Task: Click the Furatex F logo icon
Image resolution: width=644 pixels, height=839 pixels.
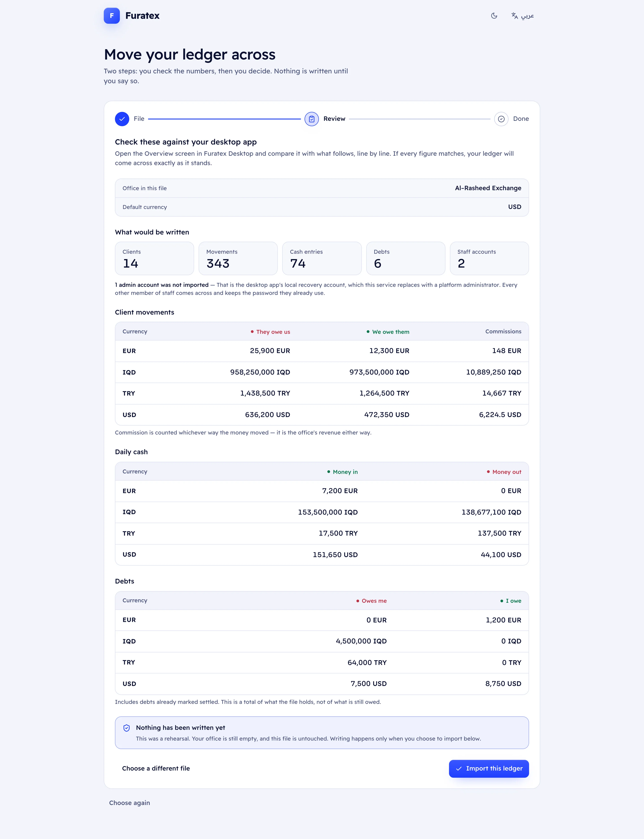Action: (112, 16)
